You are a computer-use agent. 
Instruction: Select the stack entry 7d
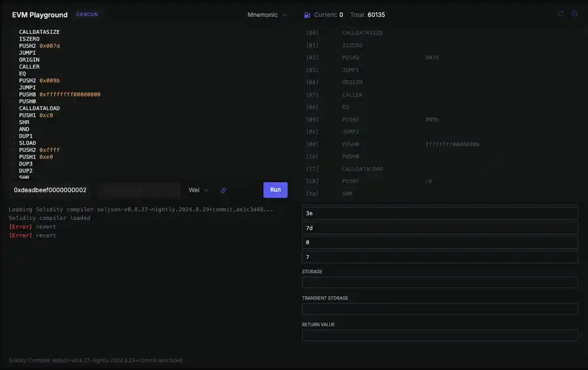[440, 228]
